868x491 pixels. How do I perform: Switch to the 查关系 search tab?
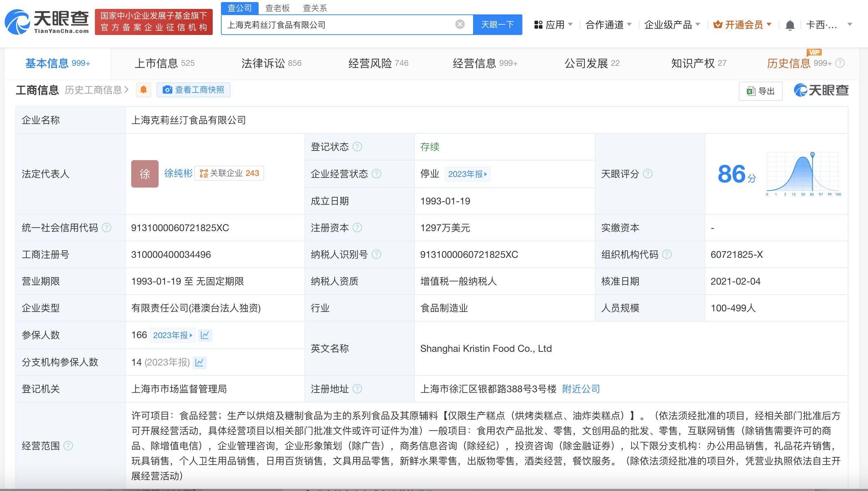tap(315, 8)
